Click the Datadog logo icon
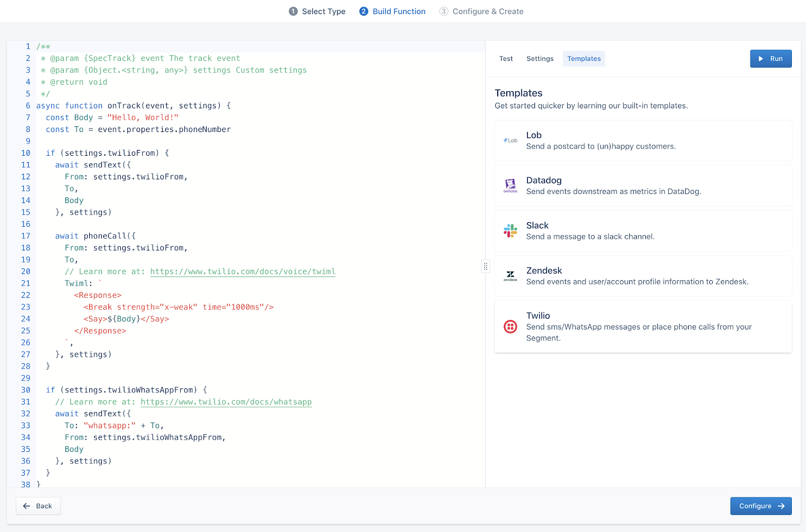The width and height of the screenshot is (806, 532). click(x=510, y=186)
